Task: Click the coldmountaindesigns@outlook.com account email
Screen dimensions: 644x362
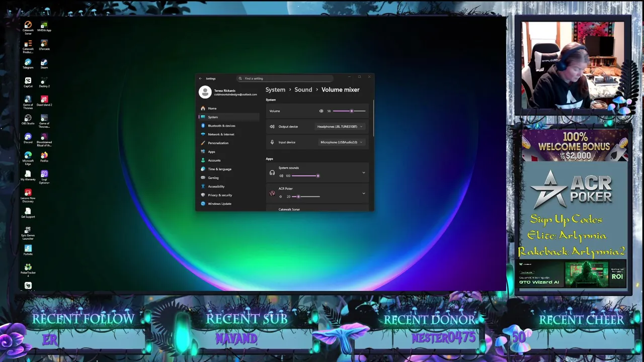Action: point(235,95)
